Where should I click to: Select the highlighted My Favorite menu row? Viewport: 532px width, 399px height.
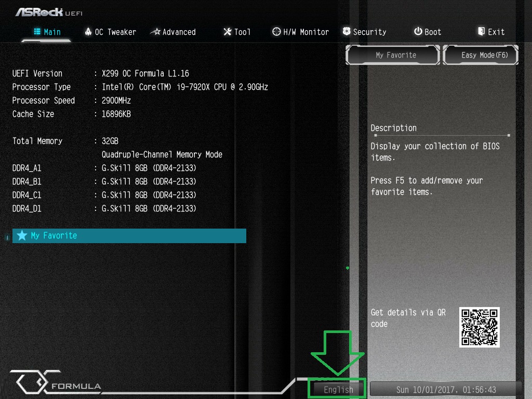[x=129, y=235]
